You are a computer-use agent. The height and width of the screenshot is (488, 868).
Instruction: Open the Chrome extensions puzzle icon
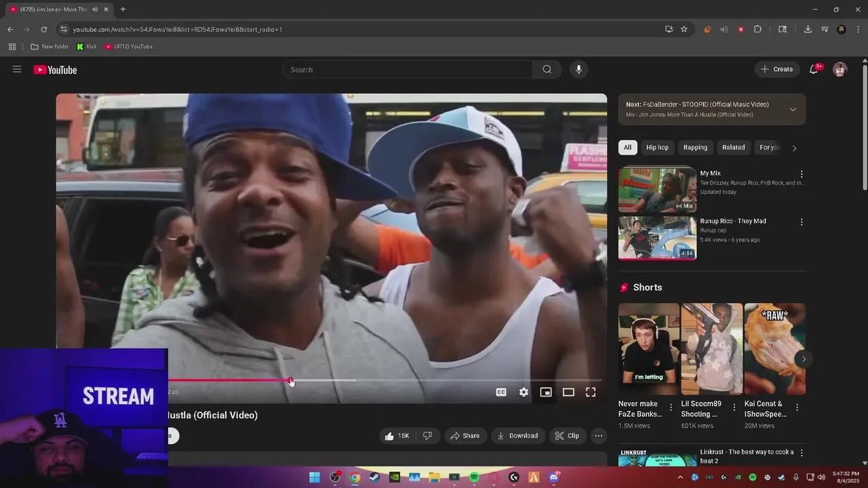(757, 29)
